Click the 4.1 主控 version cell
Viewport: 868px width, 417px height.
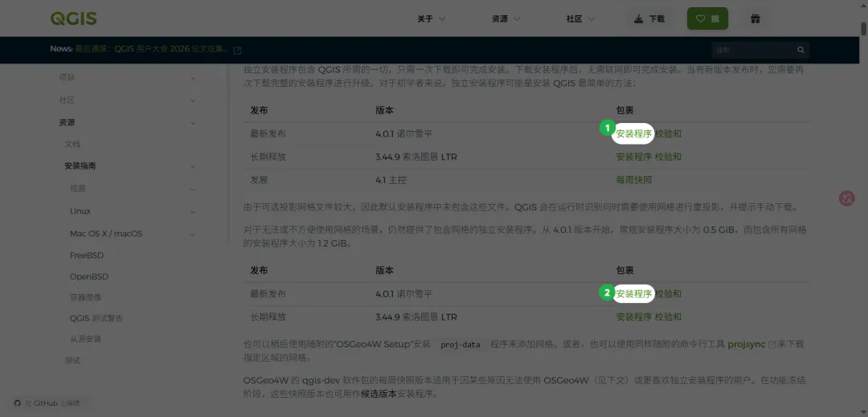coord(391,180)
